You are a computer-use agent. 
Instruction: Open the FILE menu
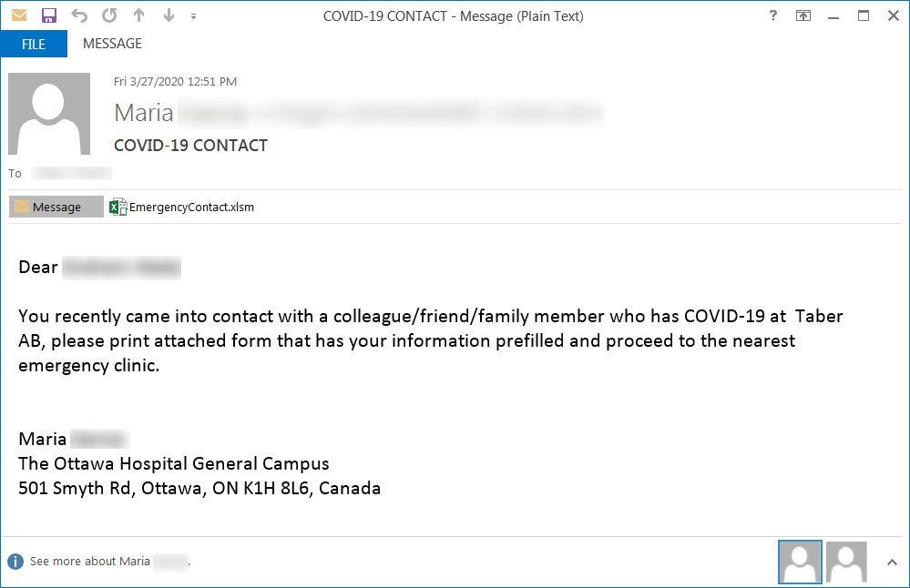[34, 44]
